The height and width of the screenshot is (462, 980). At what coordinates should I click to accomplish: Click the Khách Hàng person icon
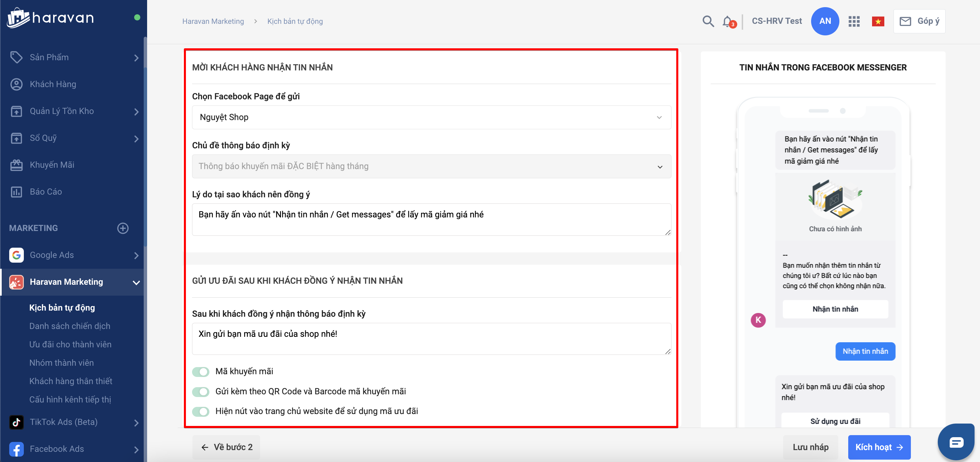click(x=16, y=84)
